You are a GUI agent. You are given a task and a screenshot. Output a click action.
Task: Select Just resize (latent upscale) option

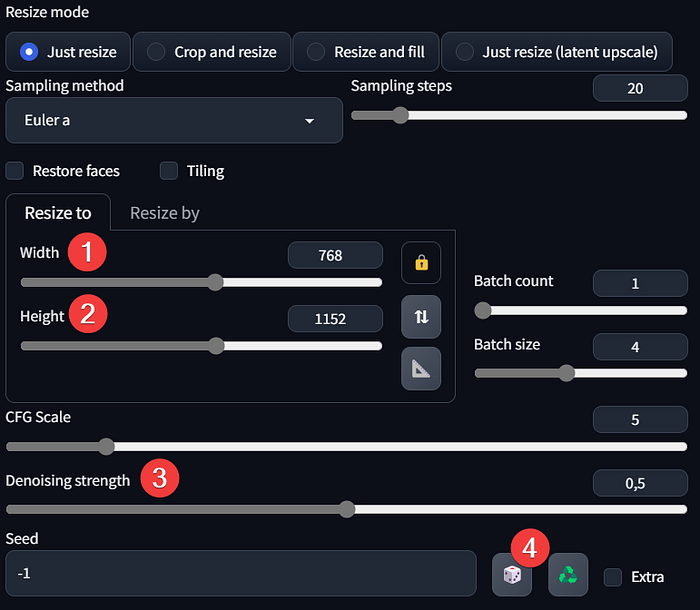(557, 52)
